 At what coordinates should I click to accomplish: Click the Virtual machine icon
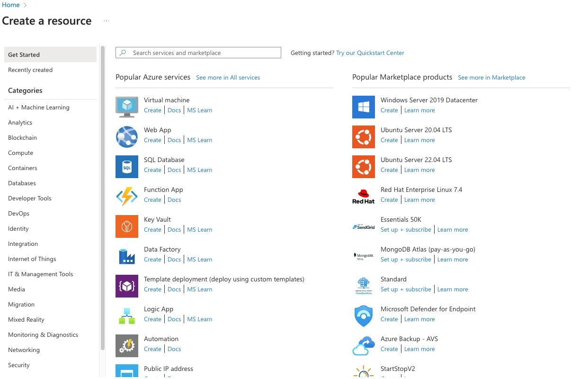tap(127, 107)
